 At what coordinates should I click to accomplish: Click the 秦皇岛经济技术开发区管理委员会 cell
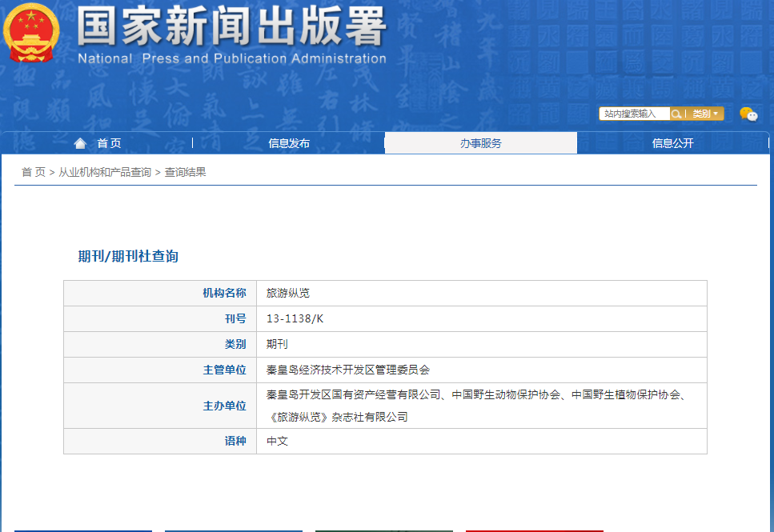coord(348,370)
